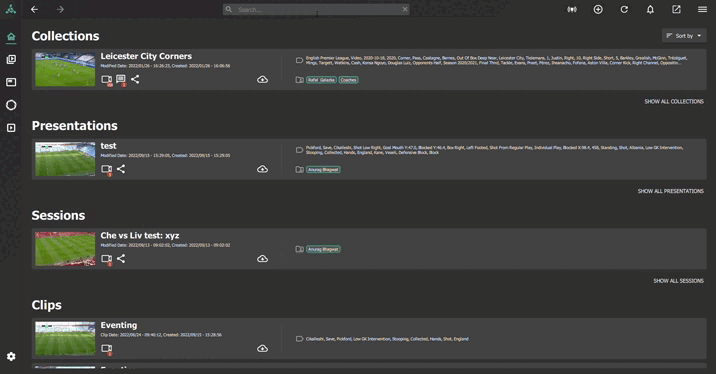
Task: Open the test presentation thumbnail
Action: coord(65,159)
